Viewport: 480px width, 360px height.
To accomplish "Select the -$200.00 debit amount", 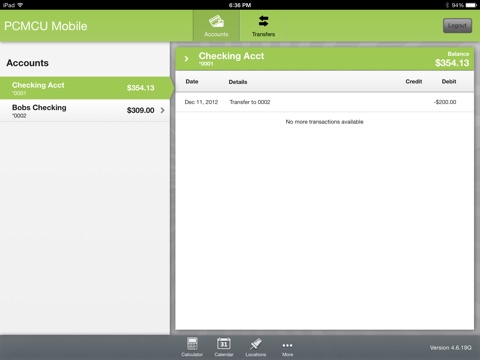I will tap(445, 102).
